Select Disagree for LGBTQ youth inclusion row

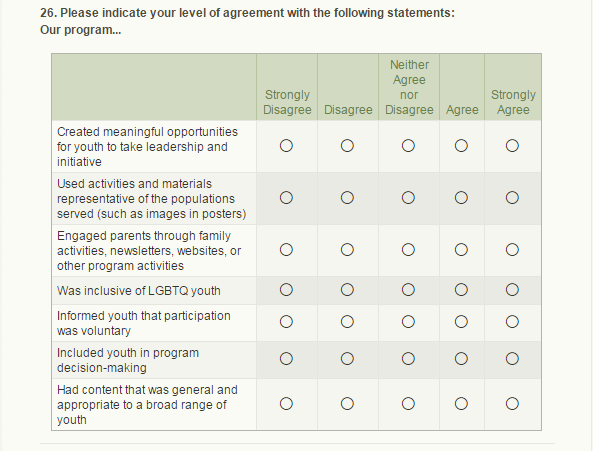(347, 290)
